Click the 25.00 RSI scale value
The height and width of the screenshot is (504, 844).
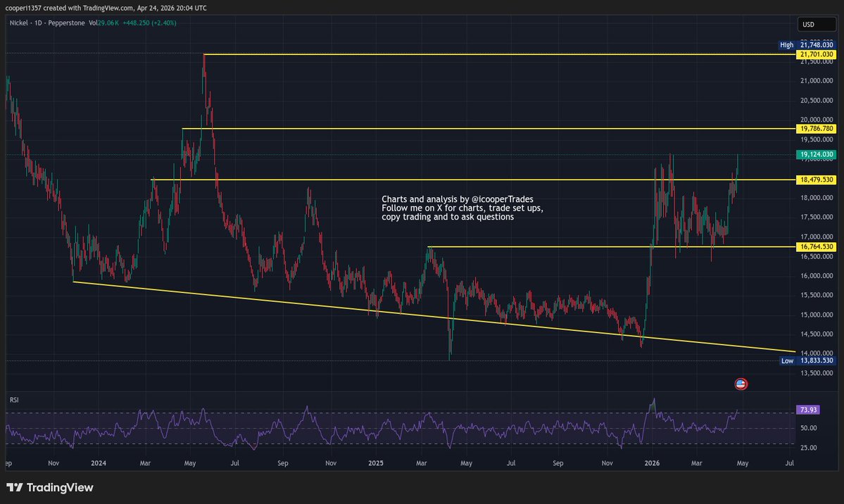[809, 448]
